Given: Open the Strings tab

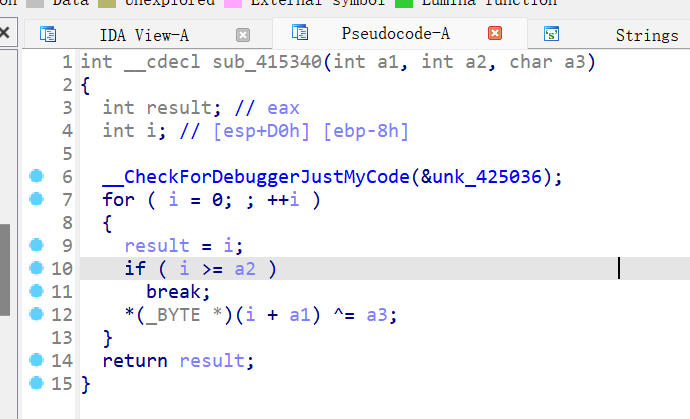Looking at the screenshot, I should (647, 35).
